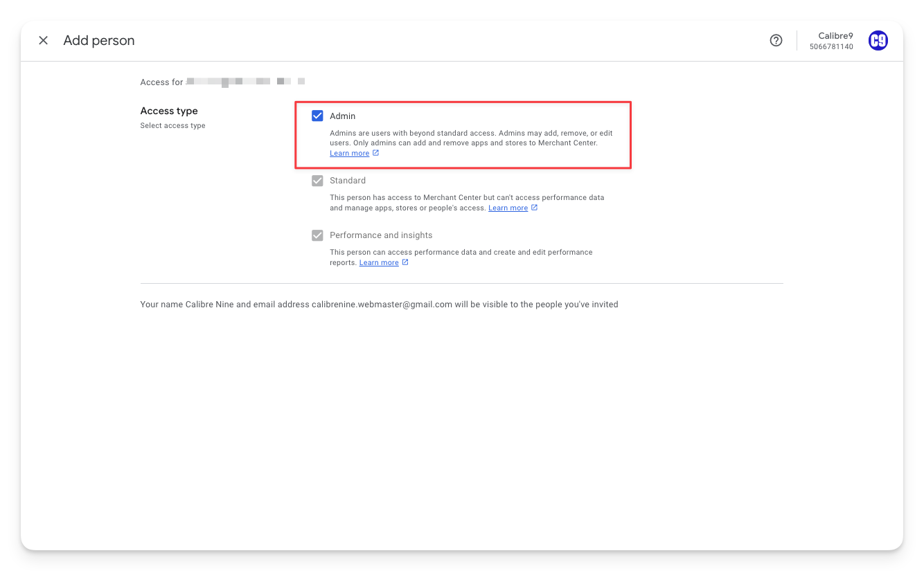This screenshot has width=924, height=571.
Task: Open Learn more link under Standard
Action: [x=508, y=208]
